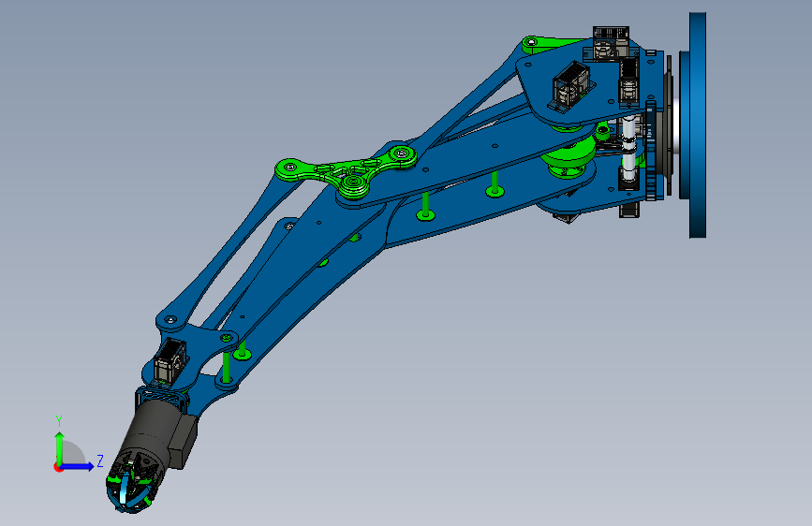Click the "Y" axis label
The height and width of the screenshot is (526, 812).
[59, 421]
